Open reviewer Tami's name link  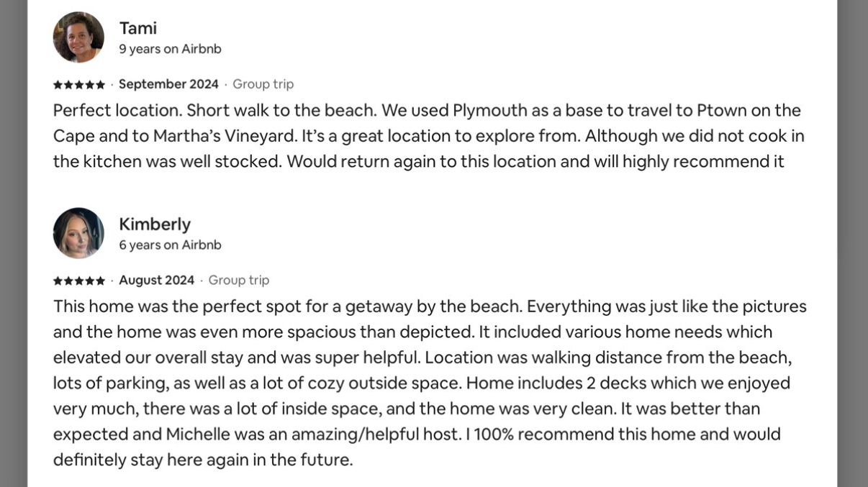coord(138,28)
